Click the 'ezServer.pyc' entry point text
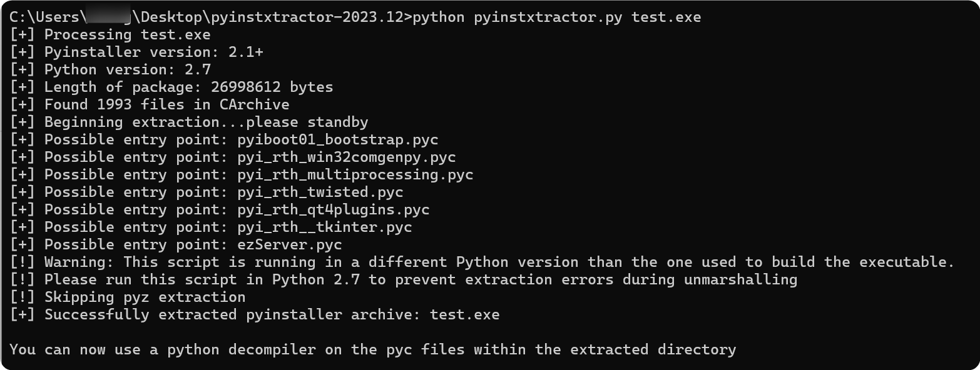 (290, 244)
